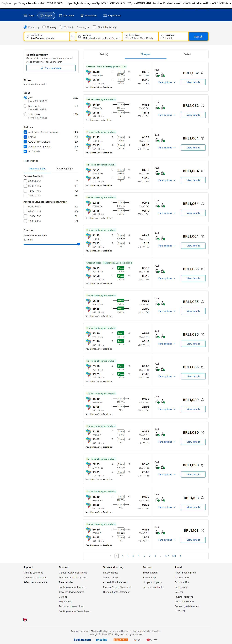Viewport: 232px width, 644px height.
Task: Click the maximum travel time slider handle
Action: (78, 244)
